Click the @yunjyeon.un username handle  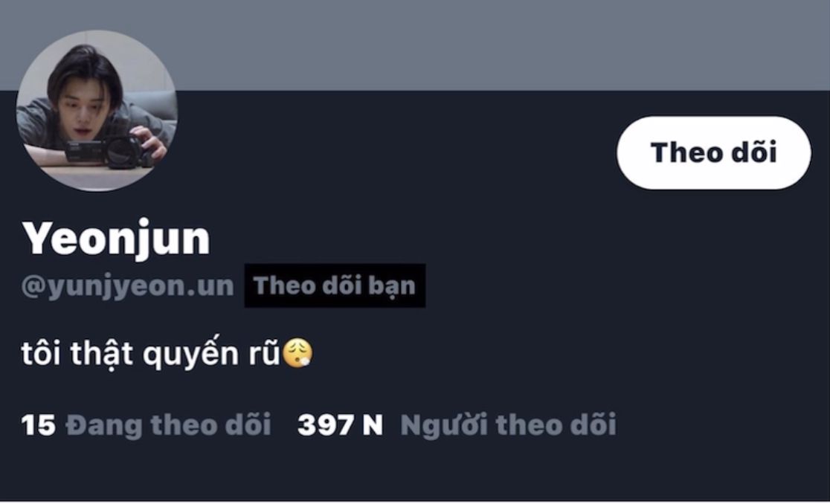click(x=128, y=286)
